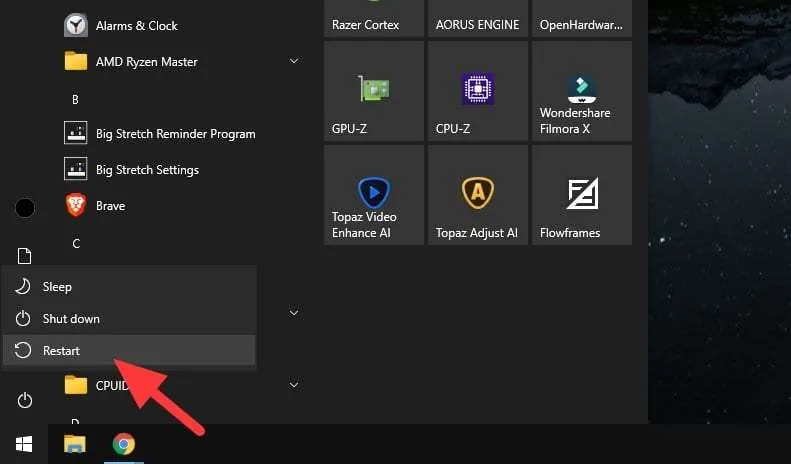791x464 pixels.
Task: Open the OpenHardware tile
Action: [x=582, y=18]
